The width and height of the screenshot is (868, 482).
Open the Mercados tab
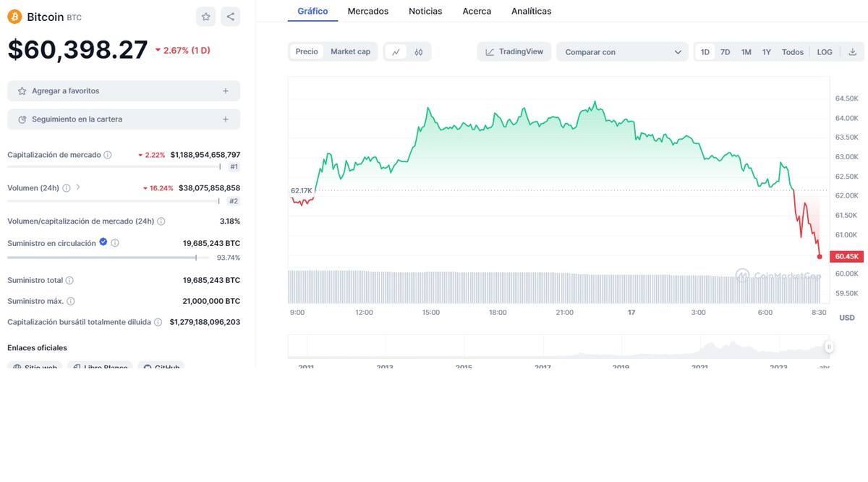367,12
